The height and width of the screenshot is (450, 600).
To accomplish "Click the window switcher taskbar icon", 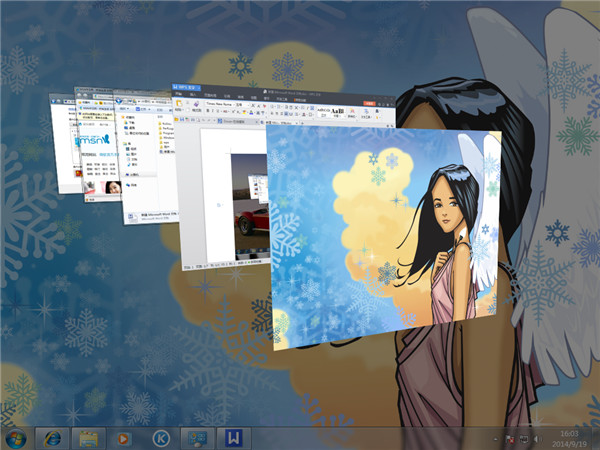I will click(196, 438).
